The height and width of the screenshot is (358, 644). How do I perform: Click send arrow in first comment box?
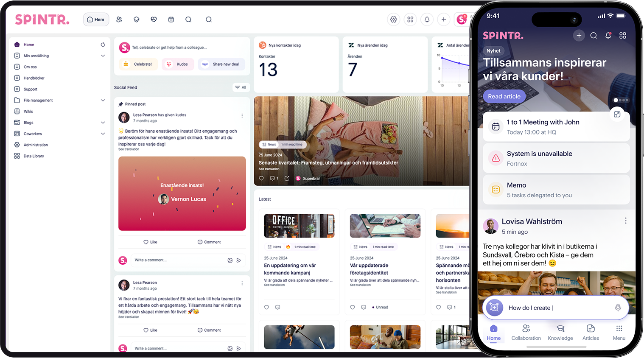point(239,260)
